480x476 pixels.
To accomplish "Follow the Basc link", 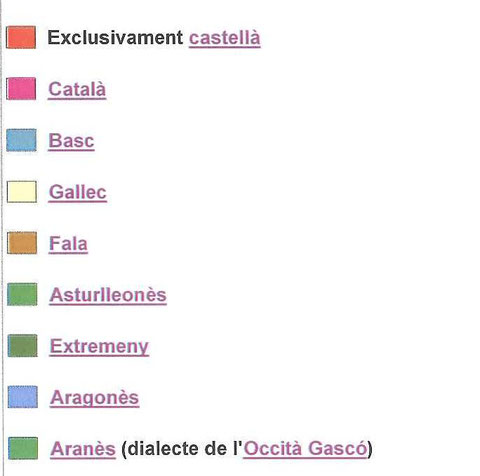I will [x=71, y=140].
